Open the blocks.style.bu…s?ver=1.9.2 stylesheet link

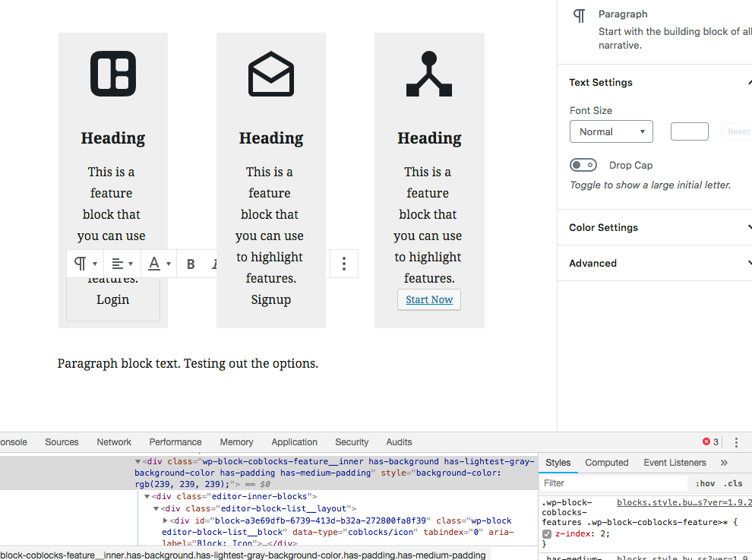[x=684, y=502]
